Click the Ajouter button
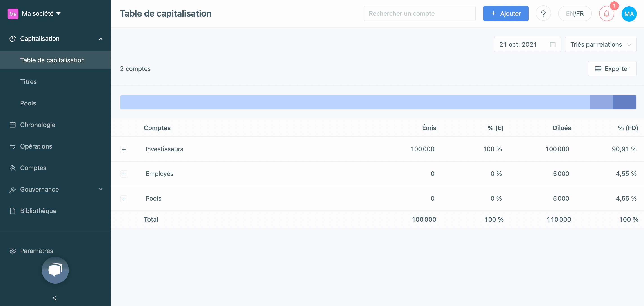The height and width of the screenshot is (306, 644). [506, 13]
